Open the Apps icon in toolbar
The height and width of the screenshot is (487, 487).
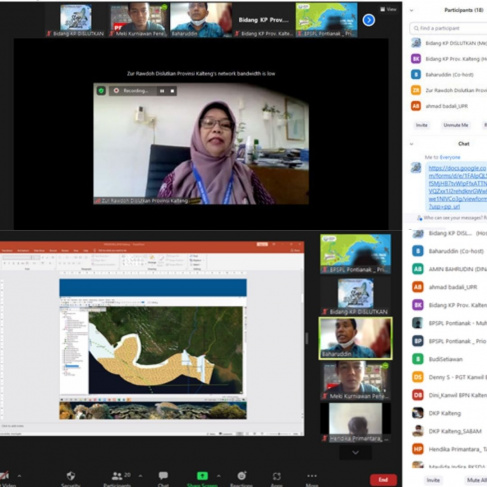[x=277, y=476]
